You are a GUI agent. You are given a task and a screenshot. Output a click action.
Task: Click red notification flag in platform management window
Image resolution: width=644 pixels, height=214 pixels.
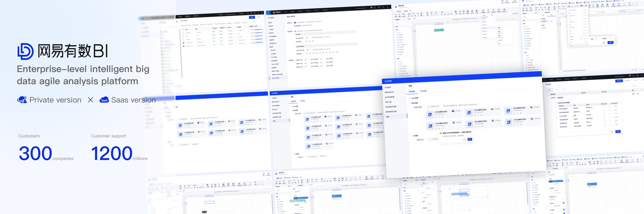point(371,7)
